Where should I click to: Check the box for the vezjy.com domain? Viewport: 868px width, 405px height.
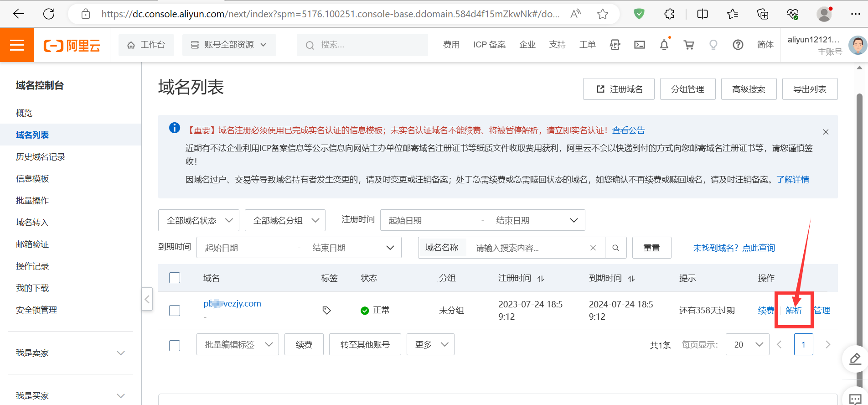coord(175,311)
